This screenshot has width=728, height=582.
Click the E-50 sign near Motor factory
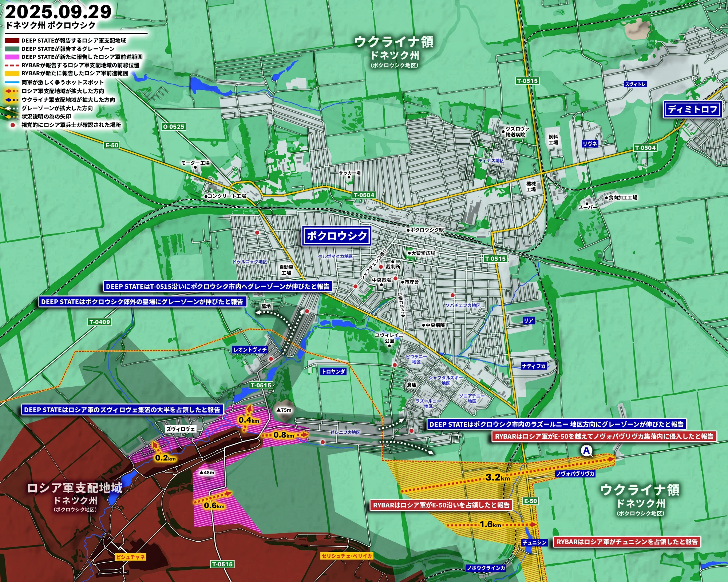pos(112,145)
